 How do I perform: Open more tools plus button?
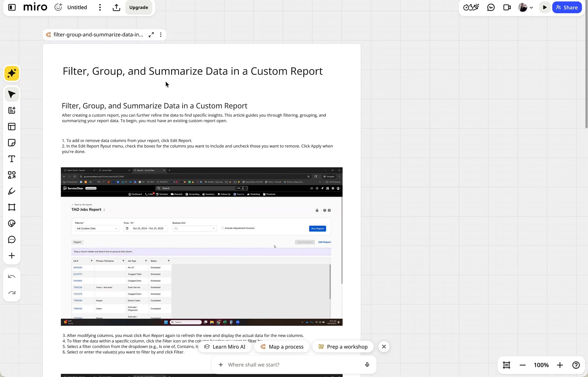pos(12,256)
